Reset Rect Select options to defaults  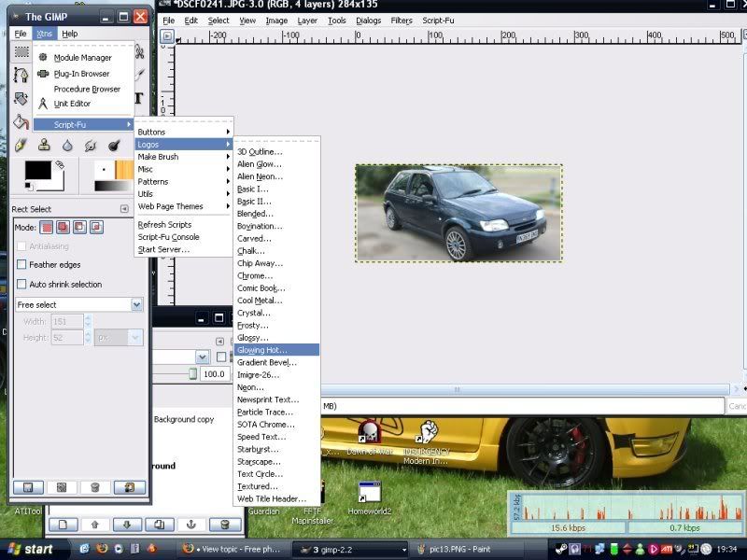click(130, 487)
